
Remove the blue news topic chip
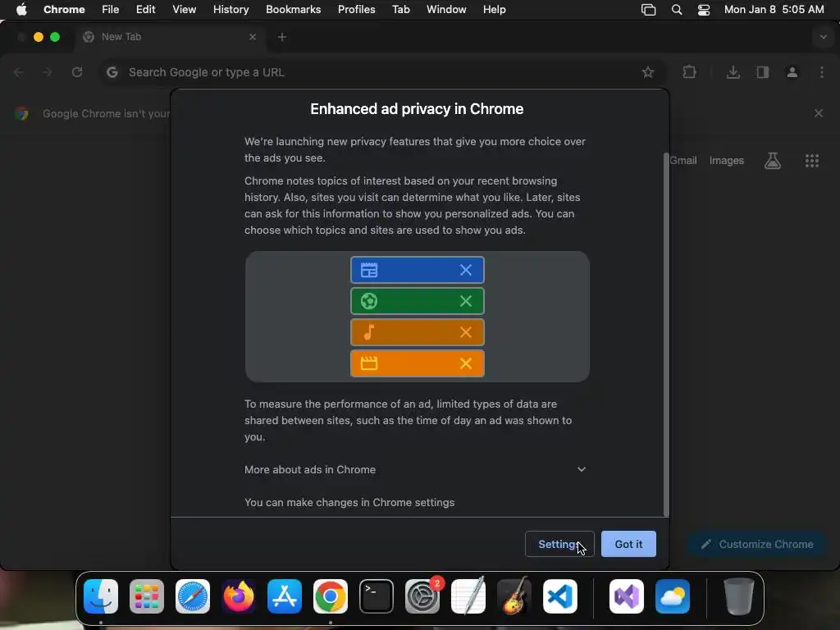(466, 270)
